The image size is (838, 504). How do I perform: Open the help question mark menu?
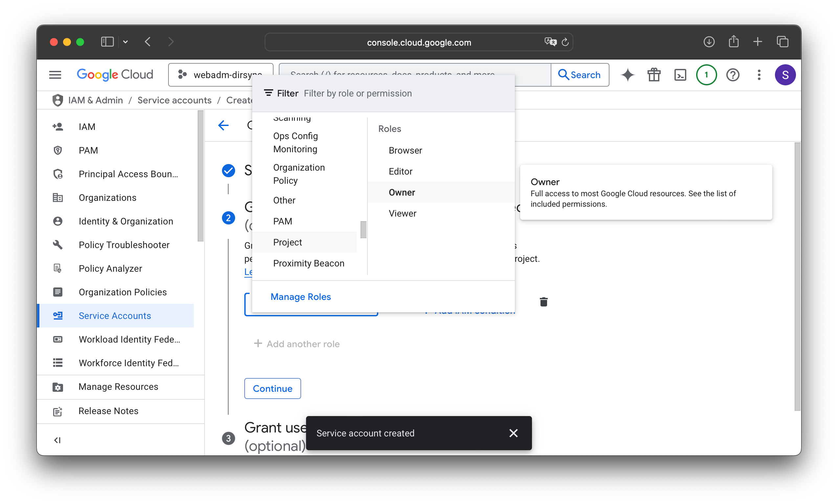point(733,75)
